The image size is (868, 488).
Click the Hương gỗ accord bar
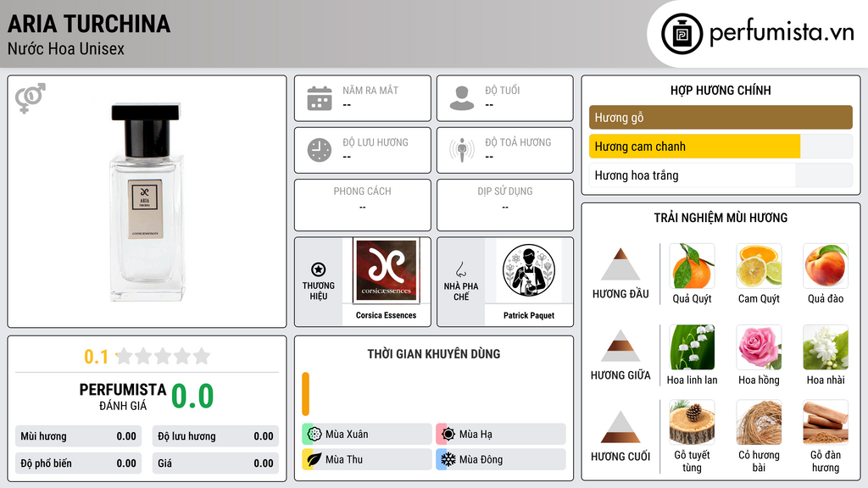[x=721, y=117]
